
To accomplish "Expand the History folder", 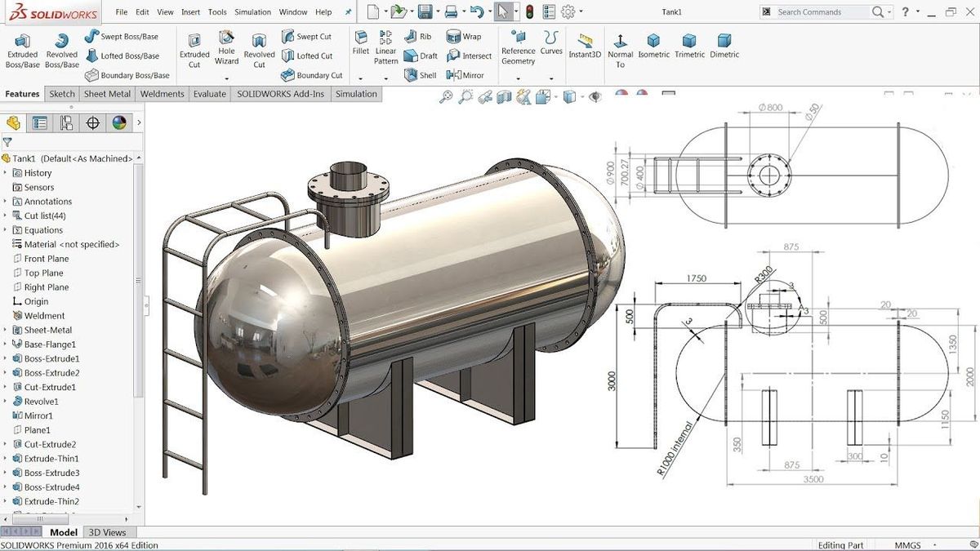I will [6, 173].
